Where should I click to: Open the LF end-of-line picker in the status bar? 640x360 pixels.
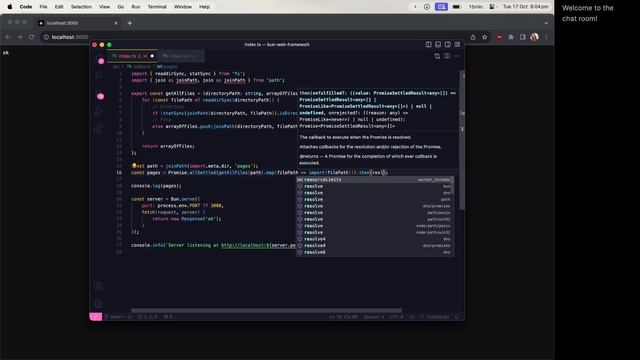(411, 317)
